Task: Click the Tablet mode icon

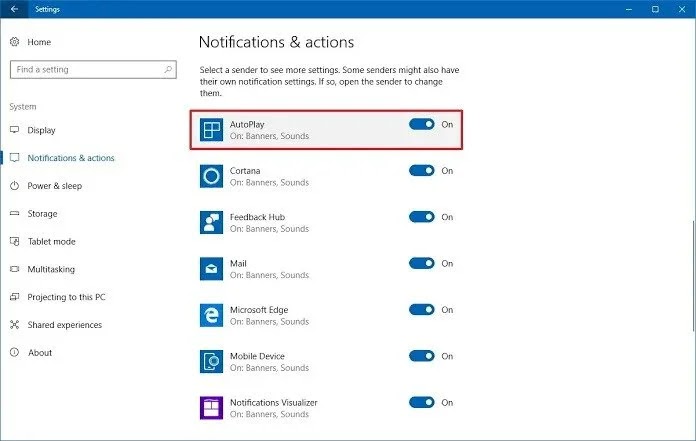Action: [15, 241]
